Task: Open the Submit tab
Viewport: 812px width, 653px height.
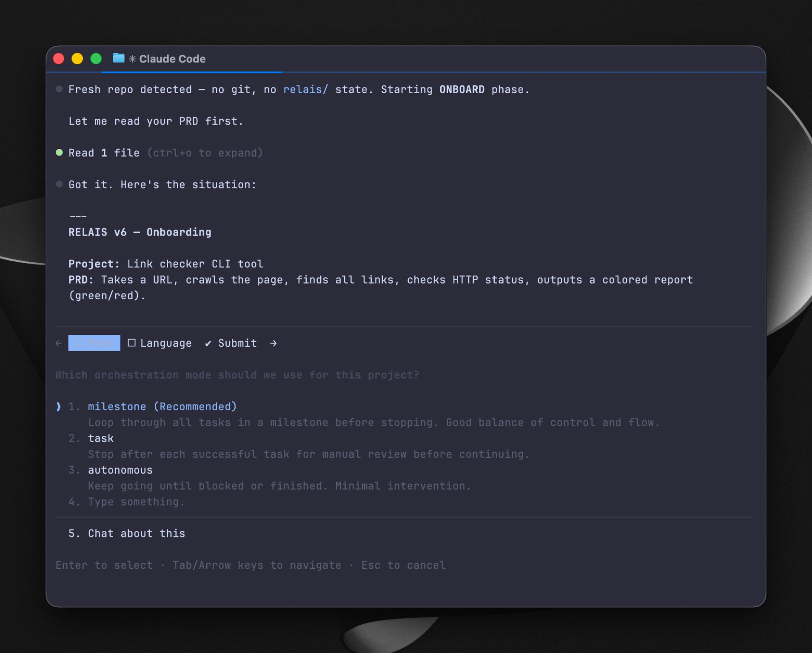Action: 231,343
